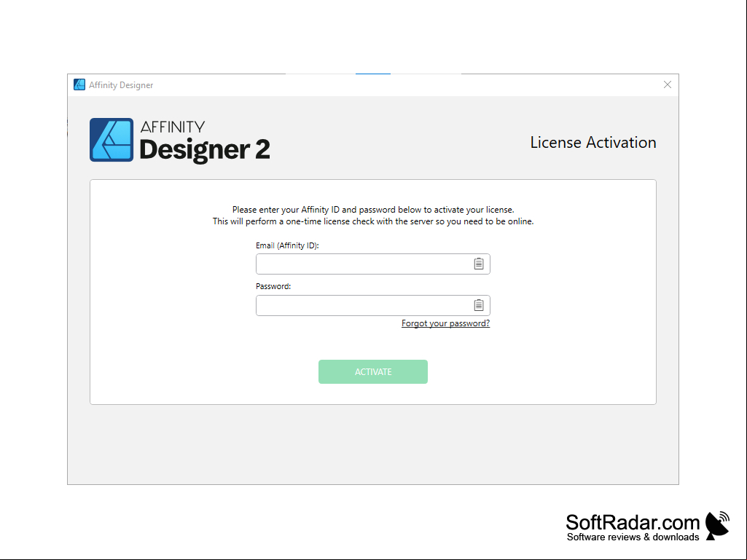Click the 'Email (Affinity ID):' label
The width and height of the screenshot is (747, 560).
(287, 245)
